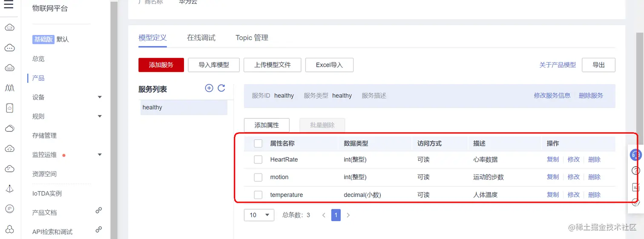Switch to the Topic 管理 tab
644x239 pixels.
252,37
